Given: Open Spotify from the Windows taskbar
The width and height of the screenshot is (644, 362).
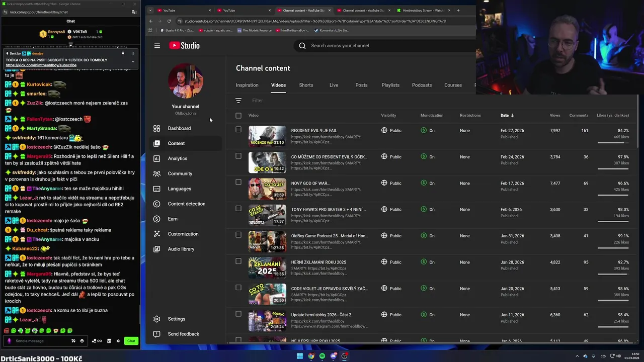Looking at the screenshot, I should tap(322, 356).
